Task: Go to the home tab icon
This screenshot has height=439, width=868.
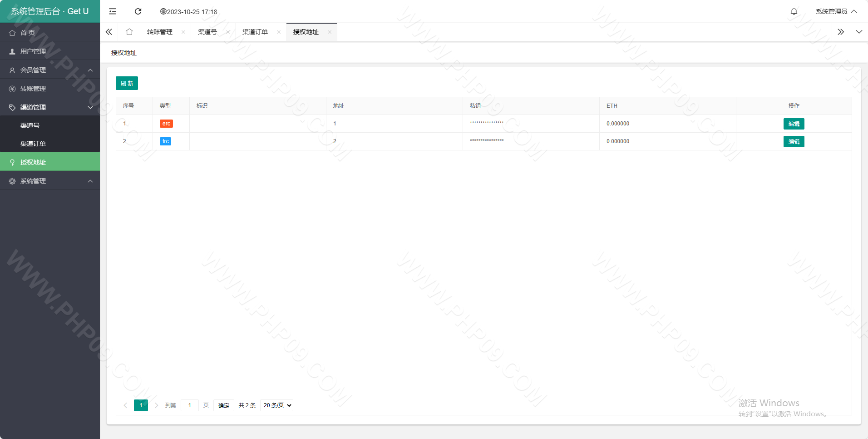Action: coord(129,32)
